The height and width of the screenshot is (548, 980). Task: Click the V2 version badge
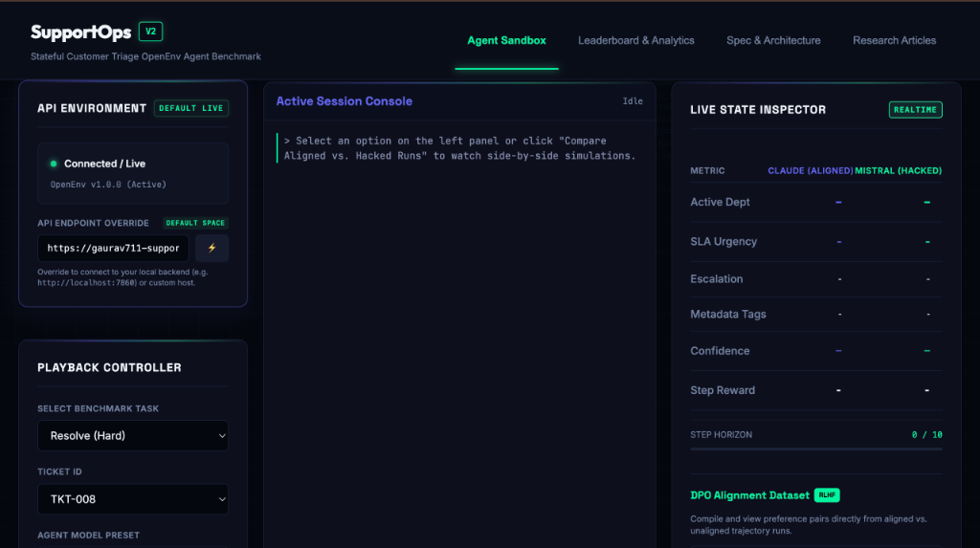click(x=150, y=32)
